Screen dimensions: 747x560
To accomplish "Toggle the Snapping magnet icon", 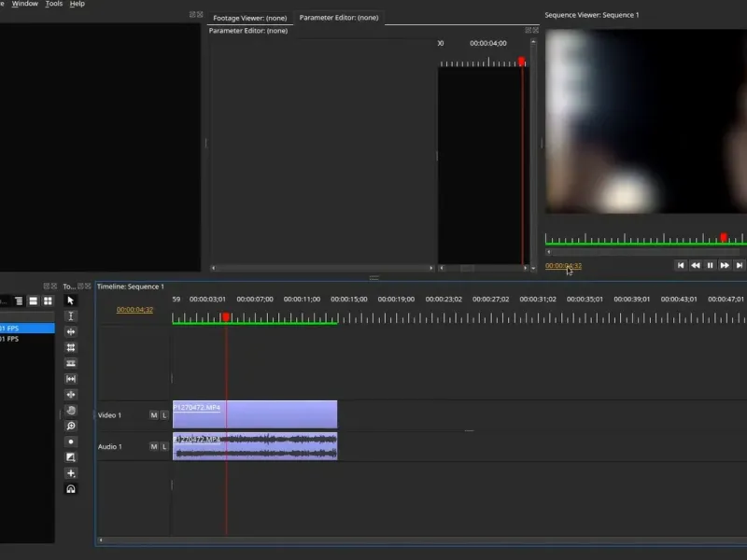I will tap(71, 489).
